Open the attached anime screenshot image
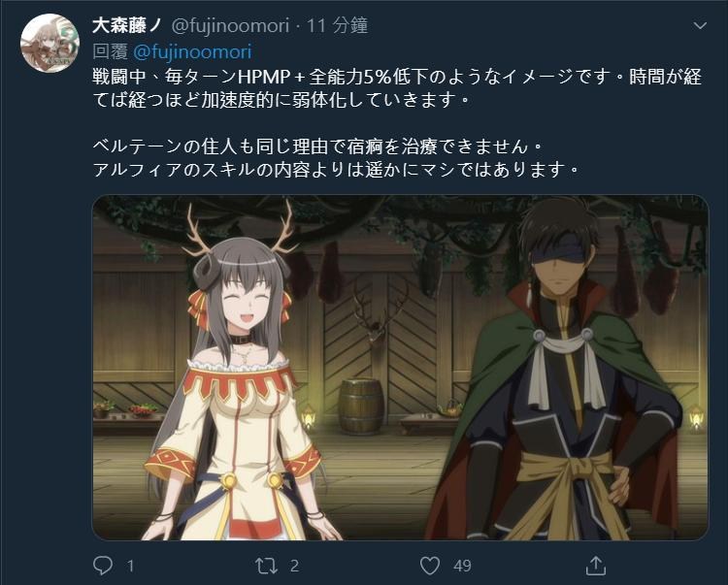 coord(401,368)
